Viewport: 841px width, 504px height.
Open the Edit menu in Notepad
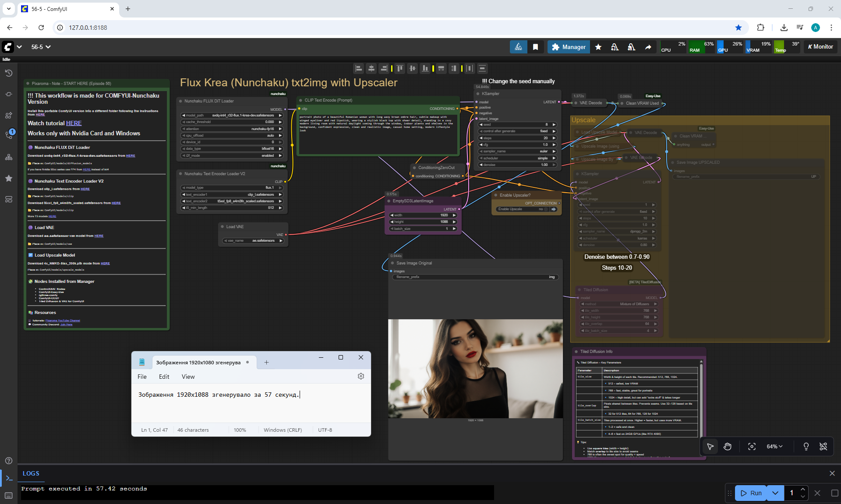[x=164, y=377]
